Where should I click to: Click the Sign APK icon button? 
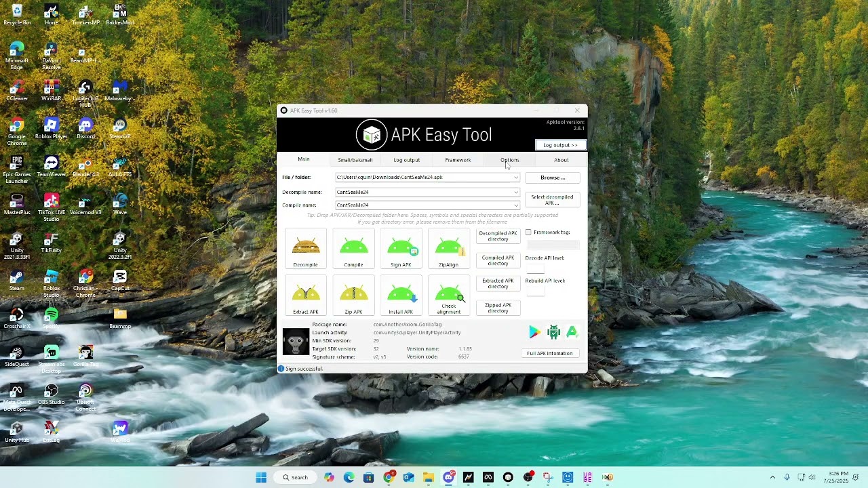coord(401,249)
